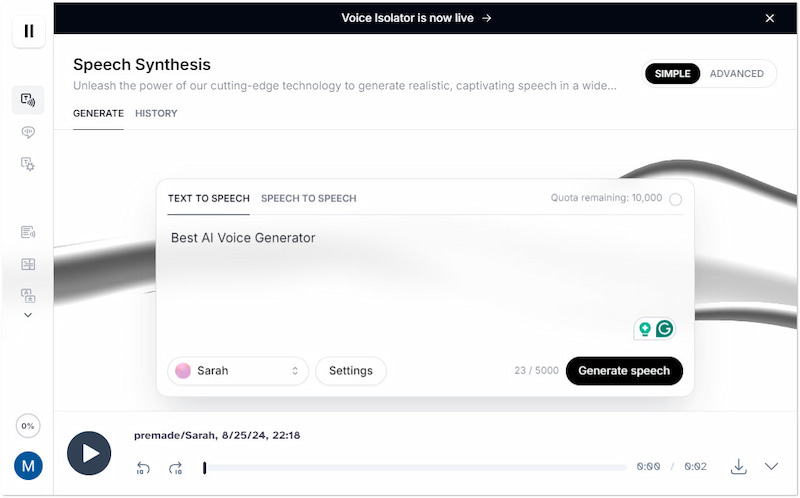This screenshot has width=800, height=498.
Task: Click the Grammarly icon in the text box
Action: point(664,328)
